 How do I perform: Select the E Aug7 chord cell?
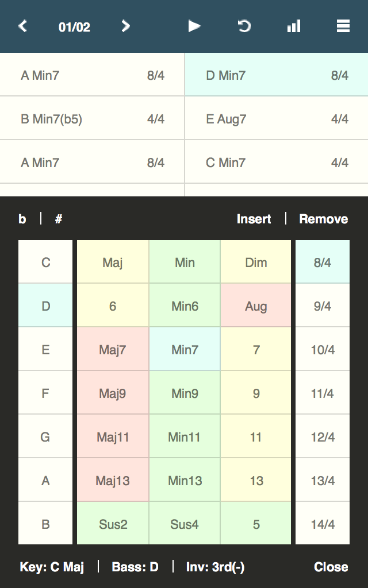click(x=277, y=119)
